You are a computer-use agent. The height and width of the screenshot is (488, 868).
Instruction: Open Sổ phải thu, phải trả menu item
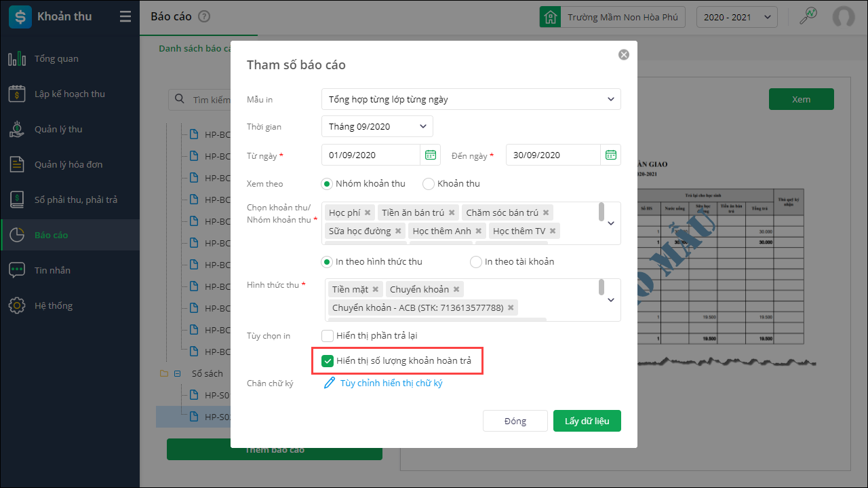[x=70, y=200]
